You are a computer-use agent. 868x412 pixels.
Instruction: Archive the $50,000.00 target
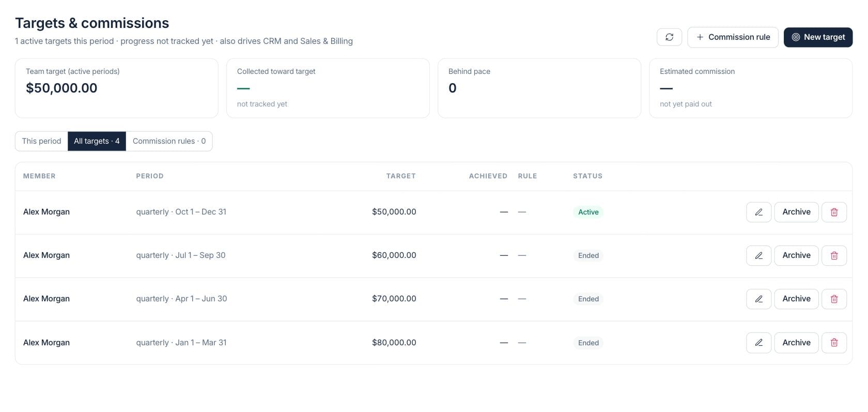(796, 212)
